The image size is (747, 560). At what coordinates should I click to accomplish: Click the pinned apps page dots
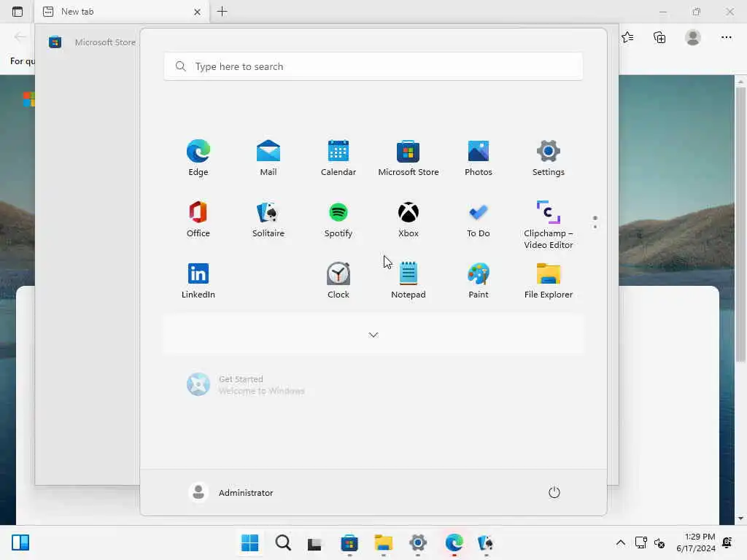point(595,222)
